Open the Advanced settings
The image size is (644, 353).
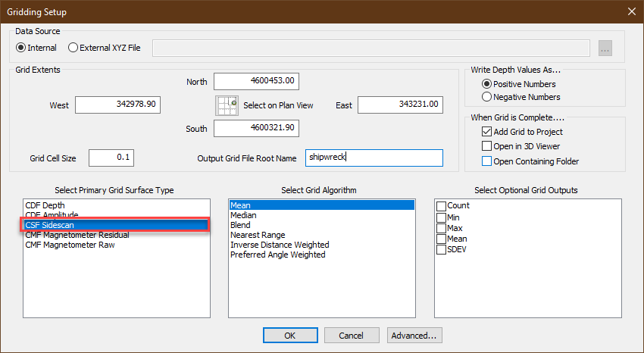pos(414,335)
